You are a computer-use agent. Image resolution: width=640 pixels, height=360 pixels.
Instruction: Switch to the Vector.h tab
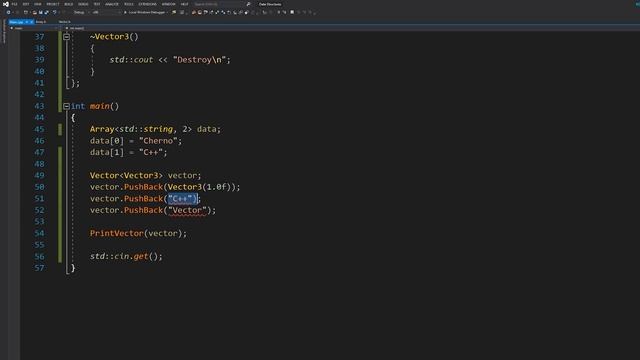tap(64, 22)
